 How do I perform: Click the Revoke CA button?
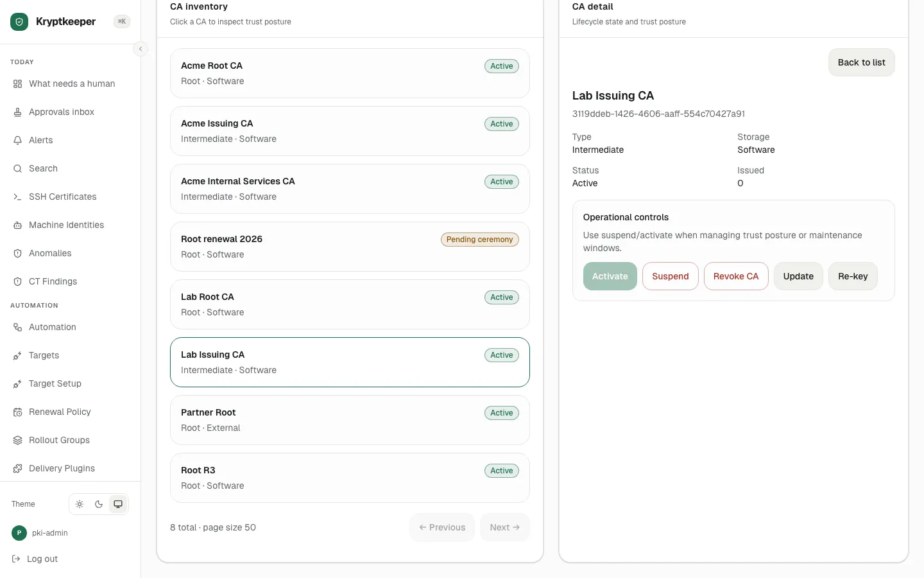(x=736, y=276)
